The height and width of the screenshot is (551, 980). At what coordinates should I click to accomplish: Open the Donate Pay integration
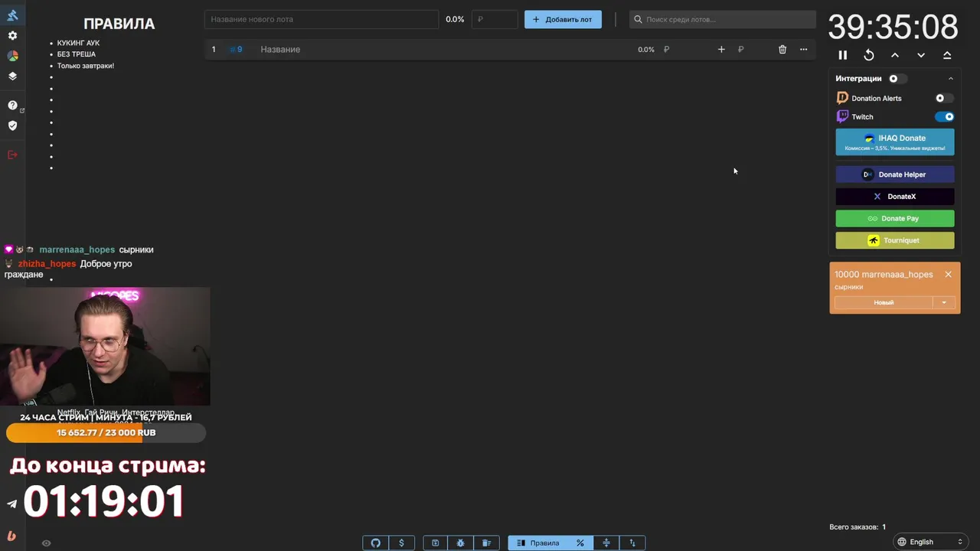point(895,218)
